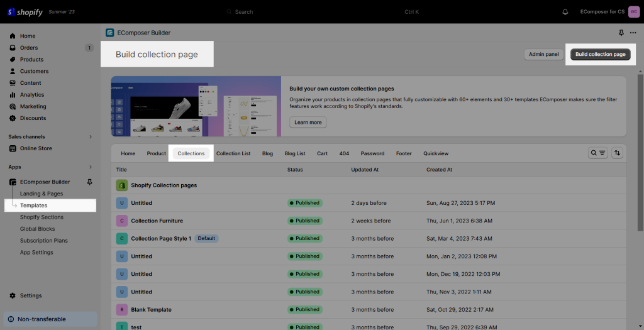This screenshot has width=644, height=330.
Task: Click the "2 days before" updated cell
Action: pos(369,203)
